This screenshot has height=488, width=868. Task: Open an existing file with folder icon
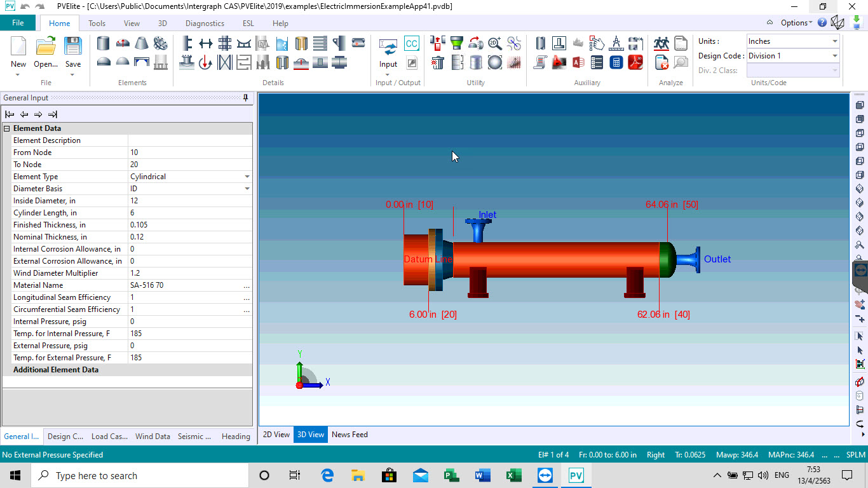(x=46, y=46)
